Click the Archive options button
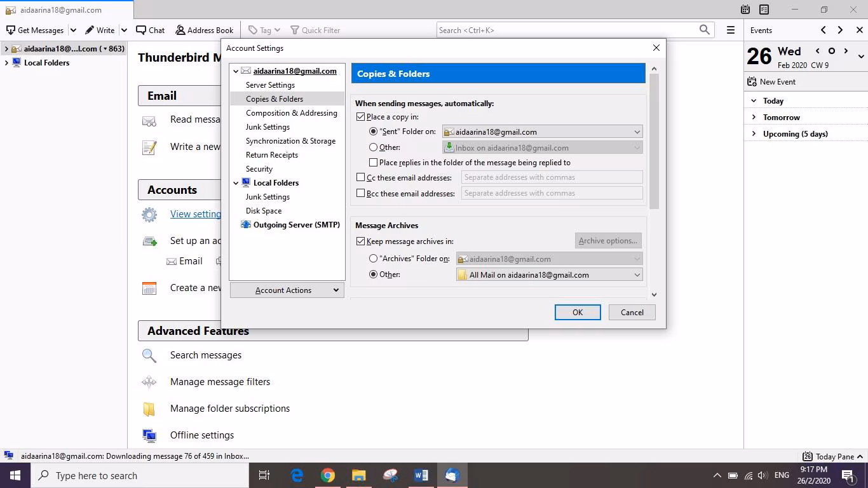Screen dimensions: 868x488 pyautogui.click(x=608, y=241)
